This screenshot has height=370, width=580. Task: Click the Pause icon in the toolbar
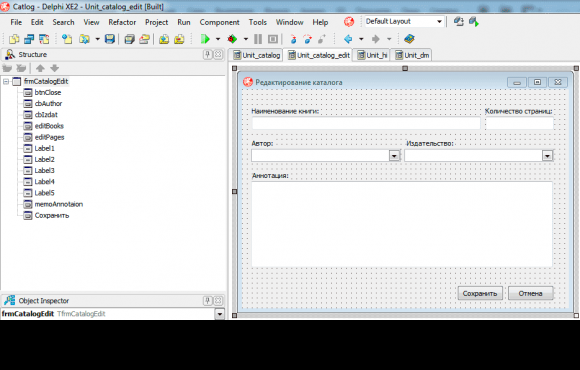[258, 39]
